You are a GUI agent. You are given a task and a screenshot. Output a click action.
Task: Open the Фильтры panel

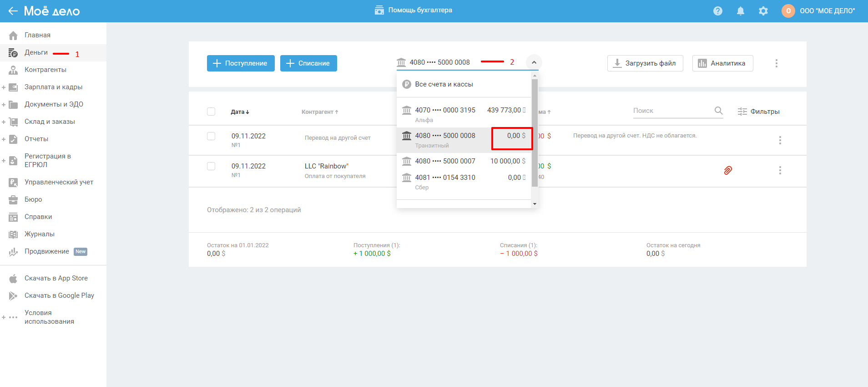coord(758,112)
